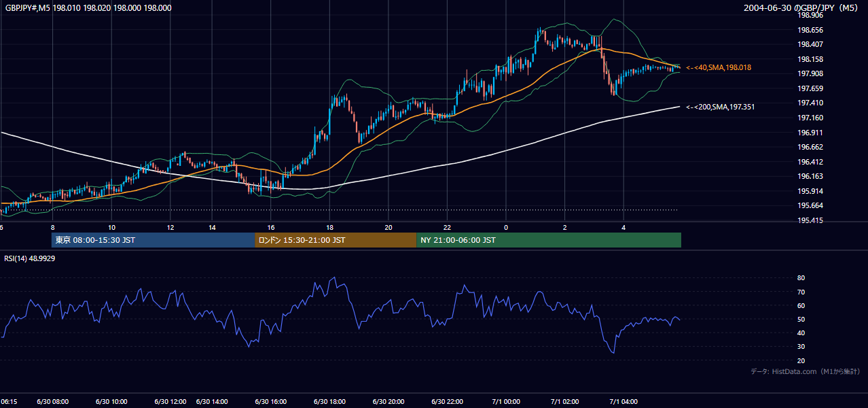Click hour label 18 under the price chart
This screenshot has height=408, width=868.
coord(329,227)
